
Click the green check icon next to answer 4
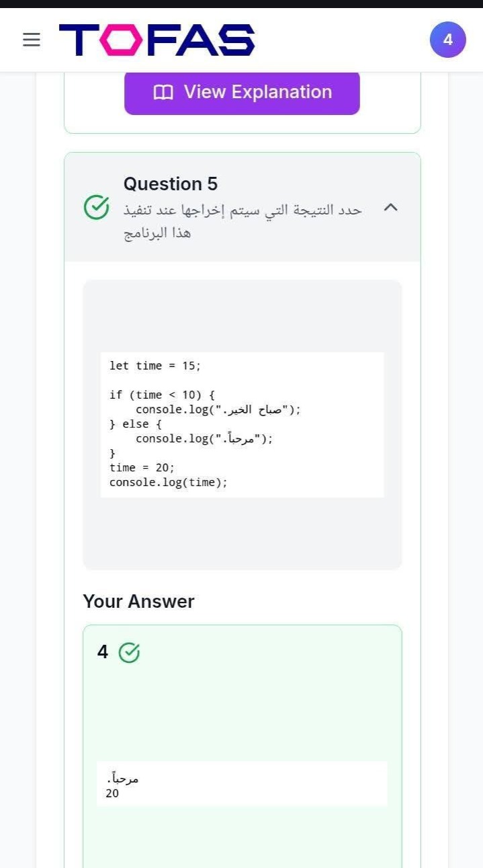click(129, 652)
